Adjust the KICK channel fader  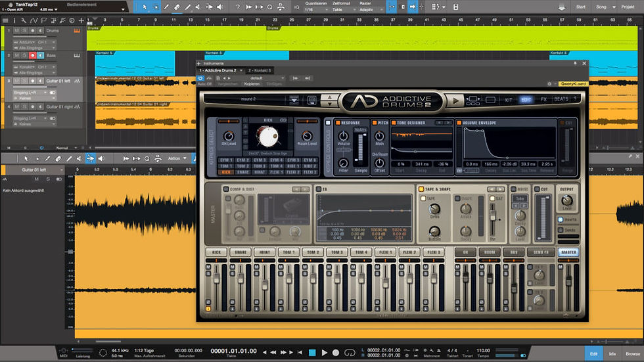[216, 279]
